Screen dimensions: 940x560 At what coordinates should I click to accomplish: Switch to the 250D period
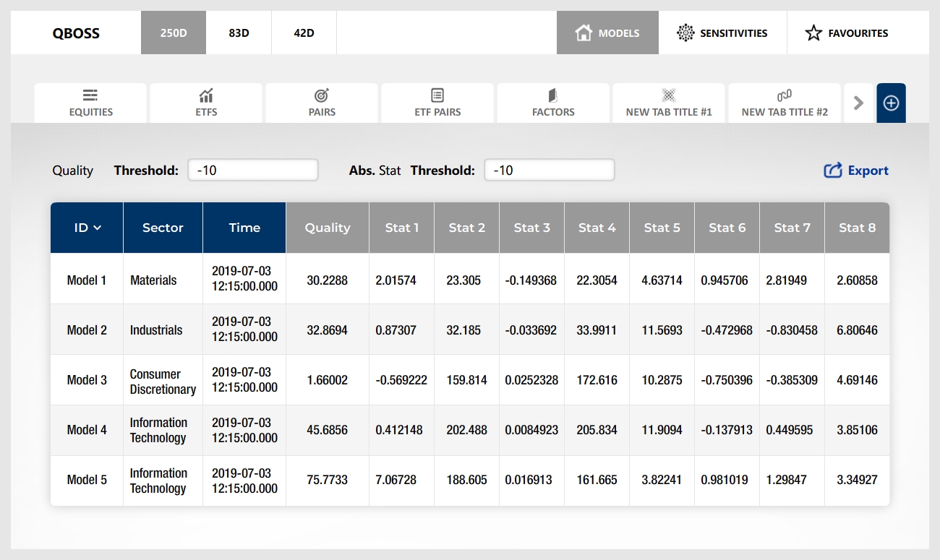174,33
